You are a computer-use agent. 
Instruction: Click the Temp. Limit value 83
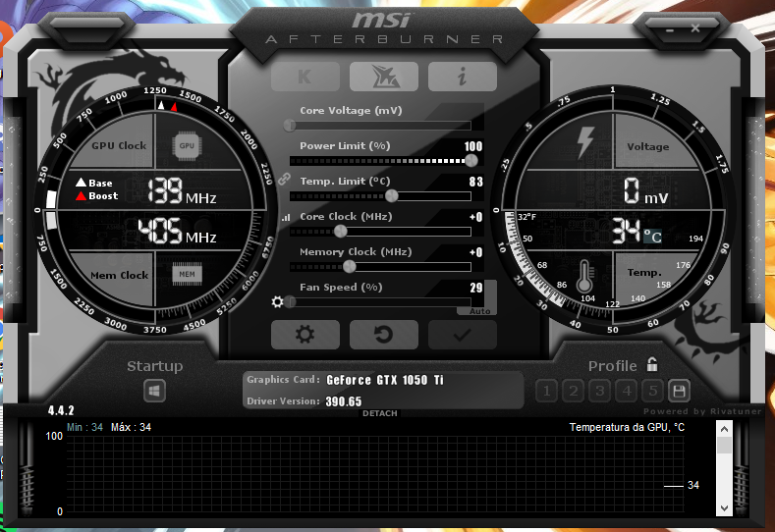point(476,182)
